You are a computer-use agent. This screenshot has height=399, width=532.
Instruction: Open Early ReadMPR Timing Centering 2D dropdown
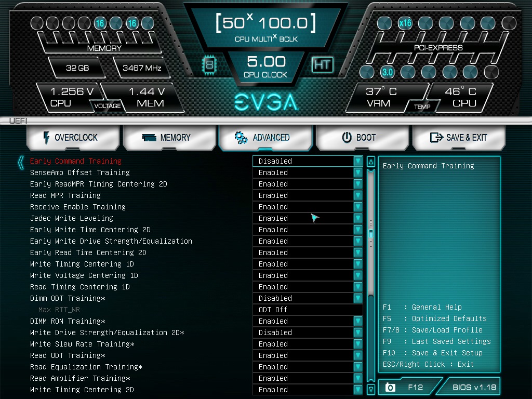308,184
